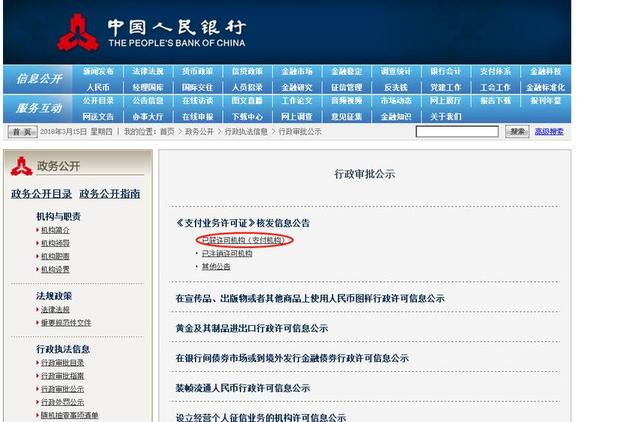
Task: Open the 其他公告 link
Action: pyautogui.click(x=216, y=267)
